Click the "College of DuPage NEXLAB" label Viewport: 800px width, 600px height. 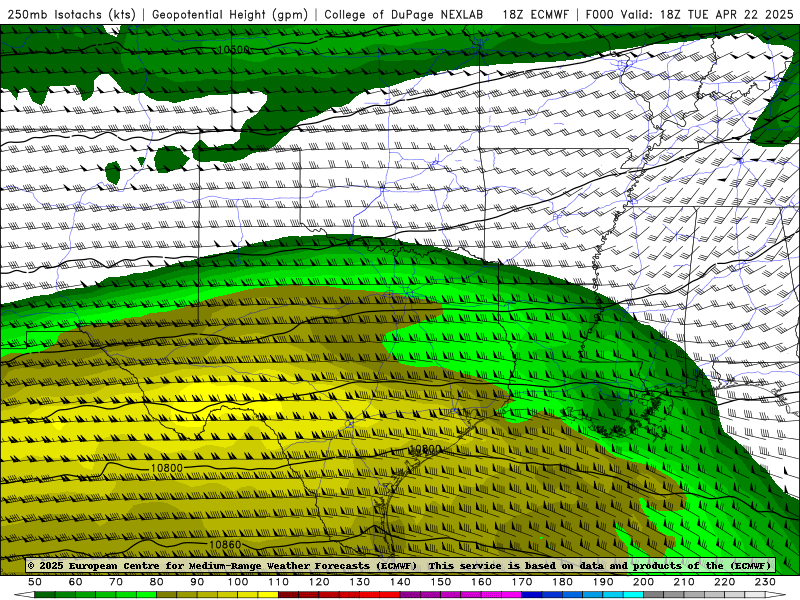point(404,14)
